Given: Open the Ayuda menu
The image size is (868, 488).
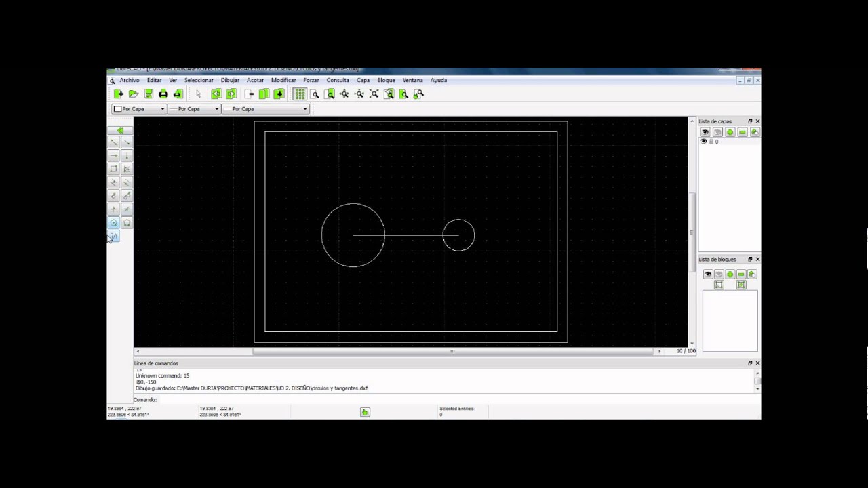Looking at the screenshot, I should 439,80.
